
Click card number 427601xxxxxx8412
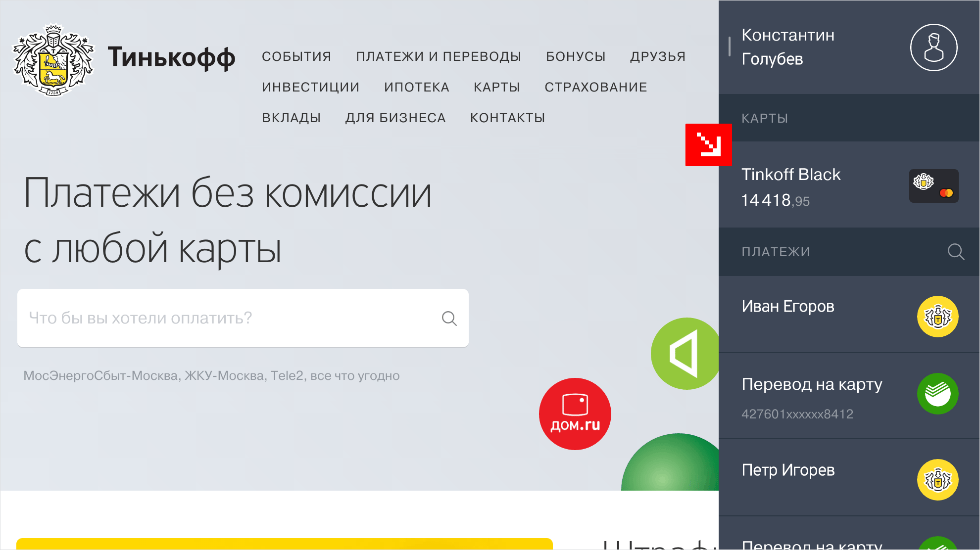797,414
